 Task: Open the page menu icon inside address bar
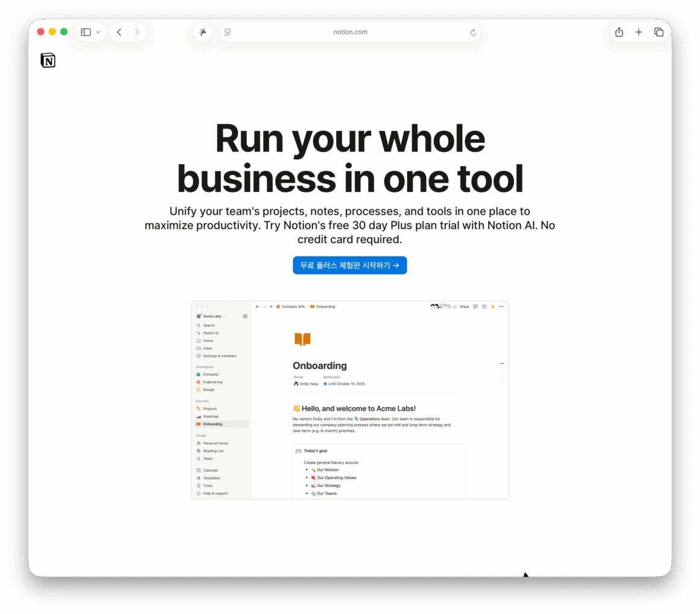(x=227, y=32)
